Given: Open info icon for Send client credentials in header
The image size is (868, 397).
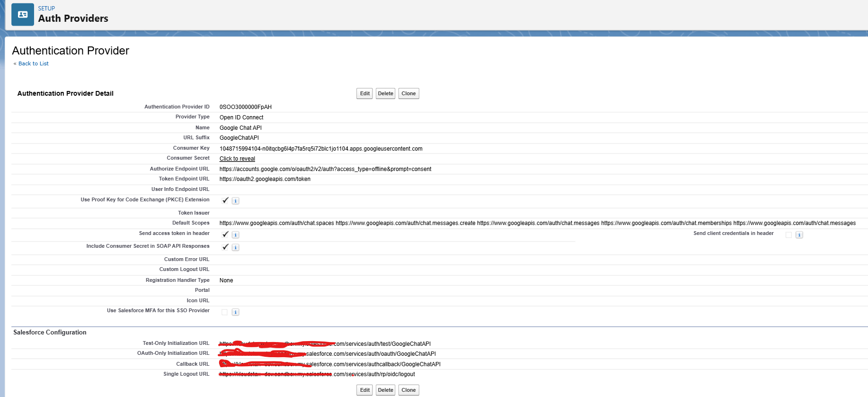Looking at the screenshot, I should tap(799, 235).
